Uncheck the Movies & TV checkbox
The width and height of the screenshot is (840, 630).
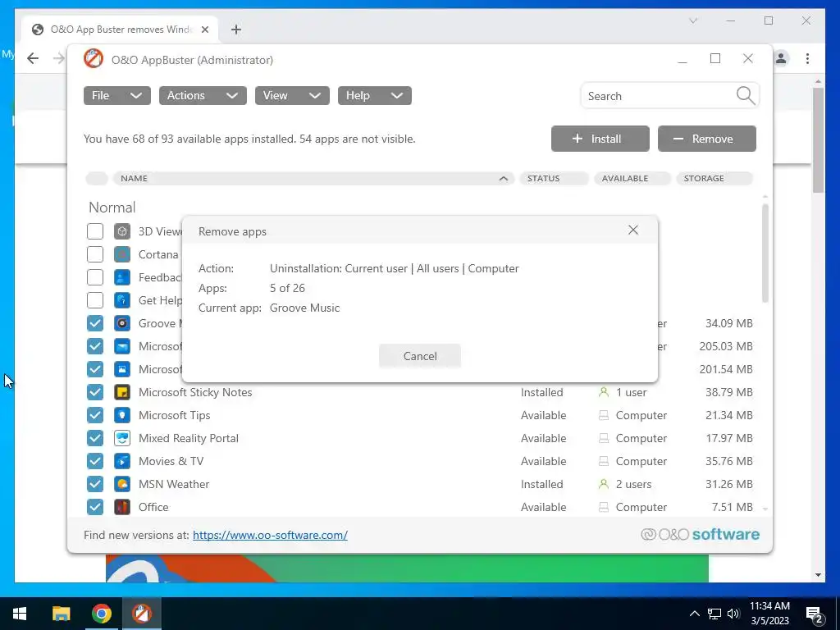95,461
